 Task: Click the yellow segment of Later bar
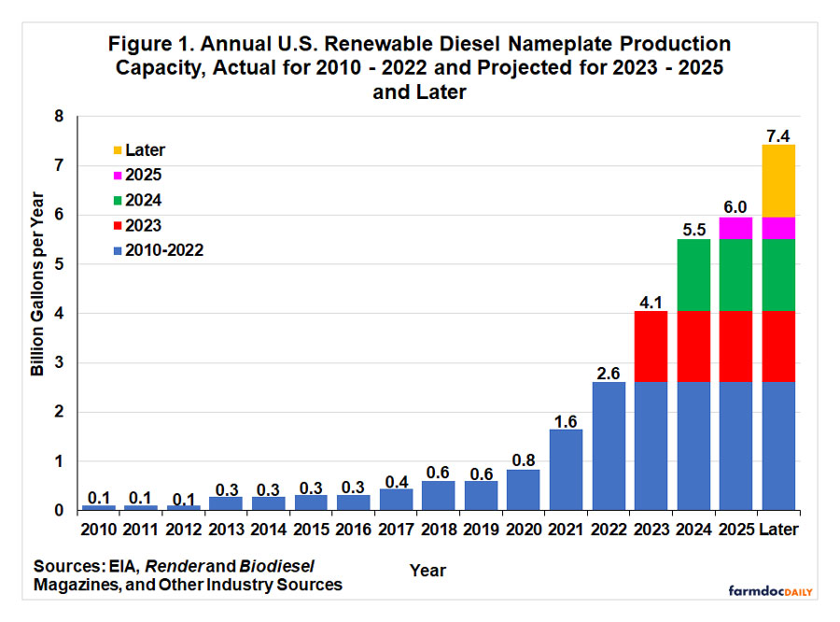pos(778,181)
